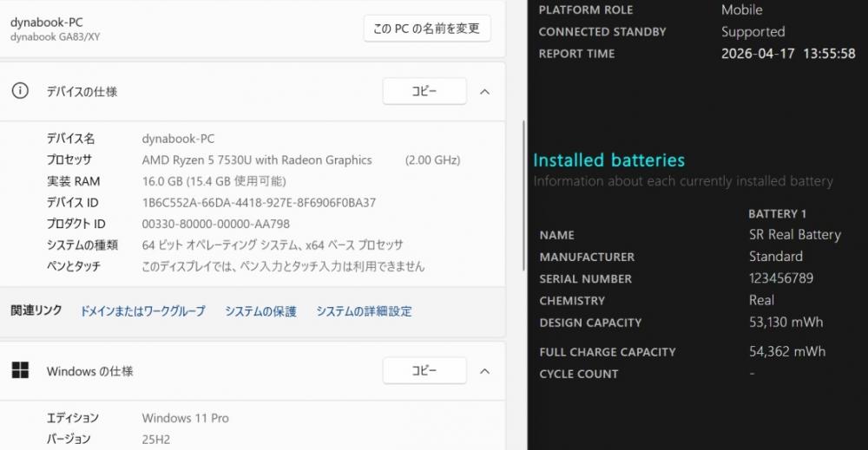This screenshot has height=450, width=868.
Task: Click the プロダクト ID value 00330-80000-00000-AA798
Action: click(x=215, y=224)
